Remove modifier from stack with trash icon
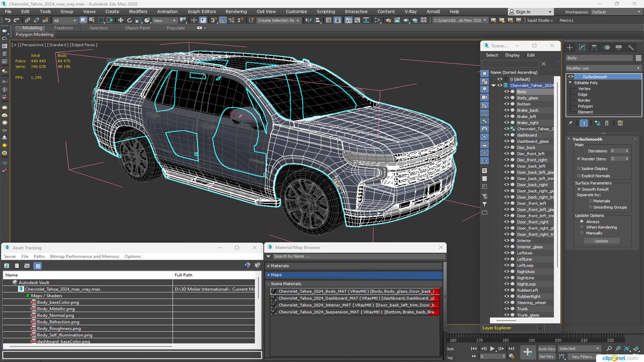 [x=607, y=123]
